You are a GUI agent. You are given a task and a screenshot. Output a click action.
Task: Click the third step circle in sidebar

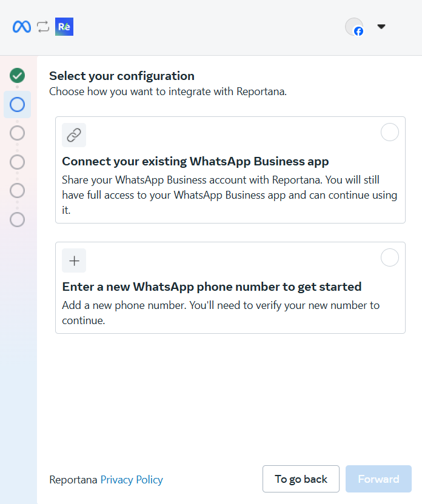click(18, 133)
